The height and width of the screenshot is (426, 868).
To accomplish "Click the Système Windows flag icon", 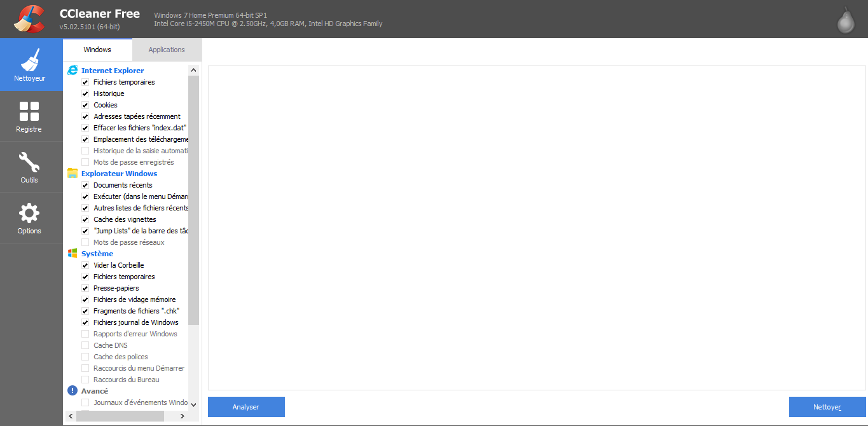I will tap(72, 254).
